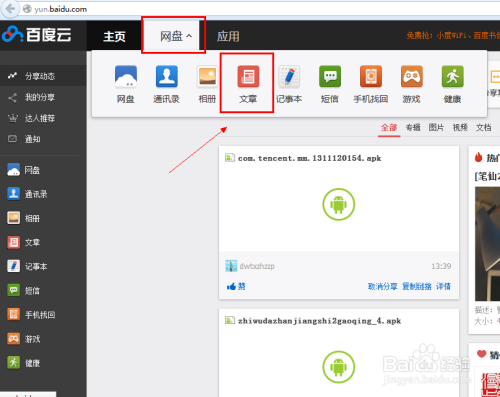The height and width of the screenshot is (397, 500).
Task: Go back with browser back arrow
Action: pyautogui.click(x=10, y=9)
